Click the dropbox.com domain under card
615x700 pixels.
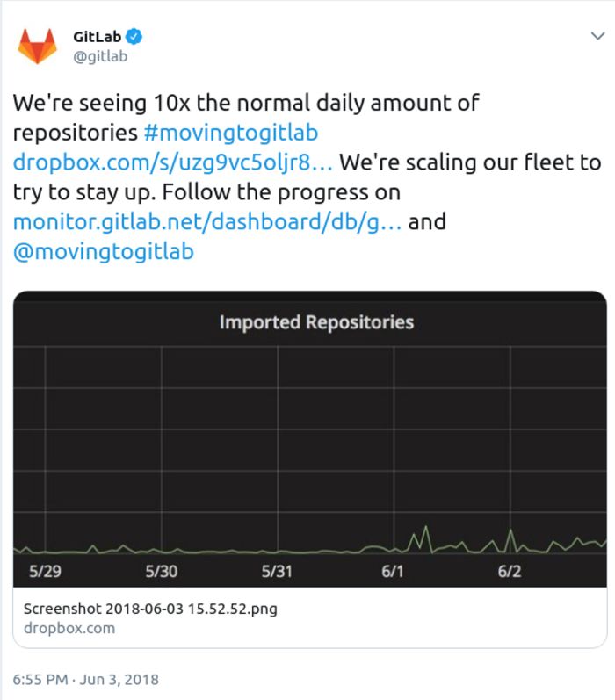69,628
